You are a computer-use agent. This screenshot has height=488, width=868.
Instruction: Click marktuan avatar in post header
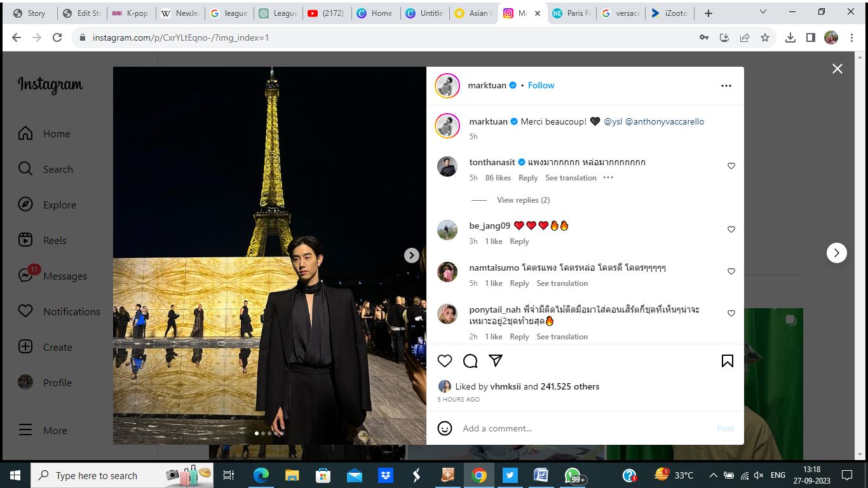(447, 86)
